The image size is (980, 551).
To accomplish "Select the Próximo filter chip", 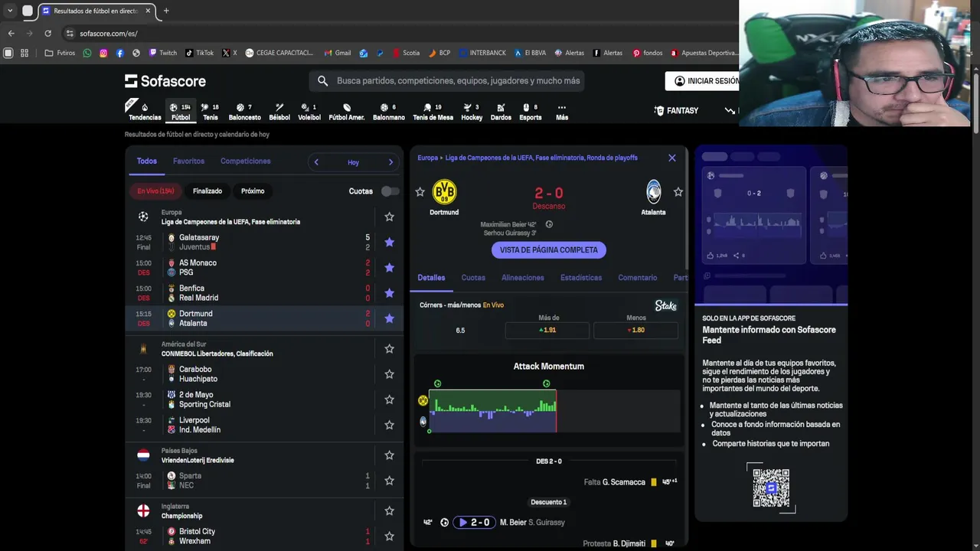I will (x=253, y=191).
